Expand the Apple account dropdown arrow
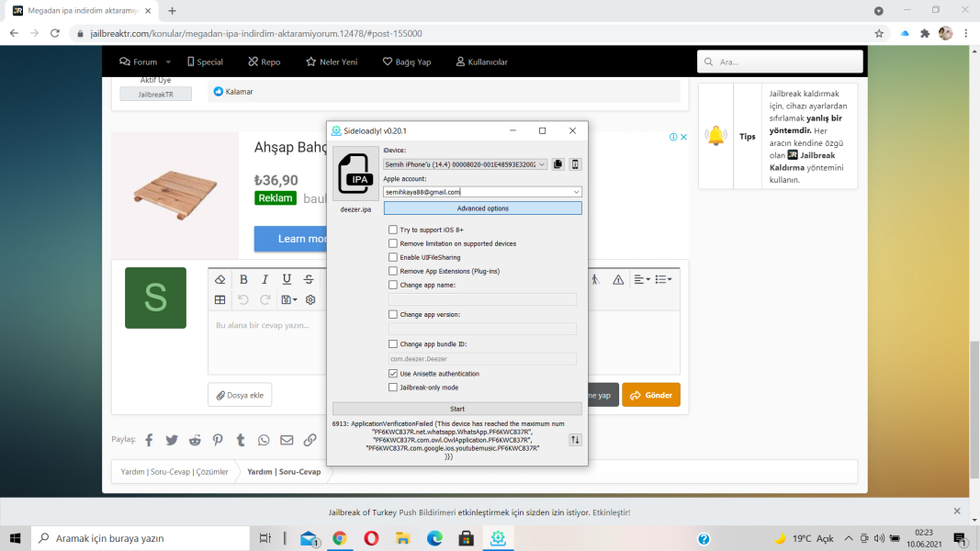Viewport: 980px width, 551px height. click(576, 192)
